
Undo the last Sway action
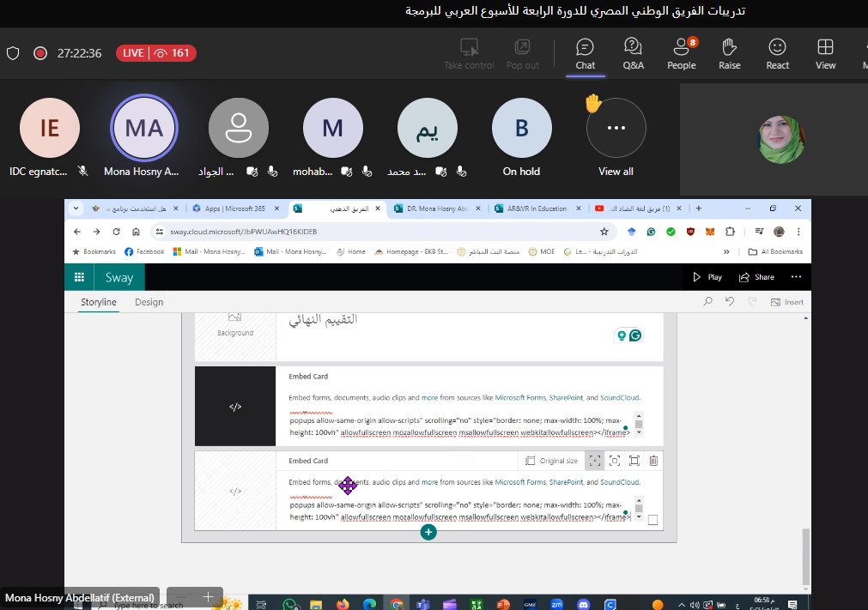[x=730, y=301]
